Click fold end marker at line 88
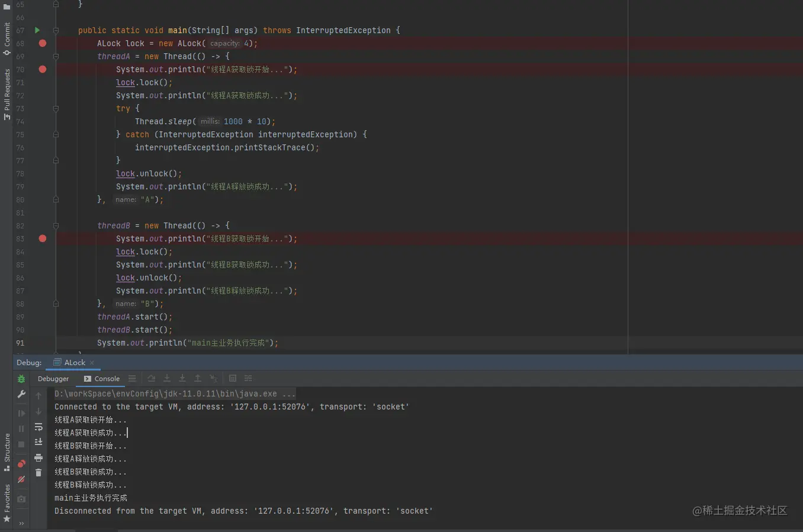The height and width of the screenshot is (532, 803). pos(56,304)
